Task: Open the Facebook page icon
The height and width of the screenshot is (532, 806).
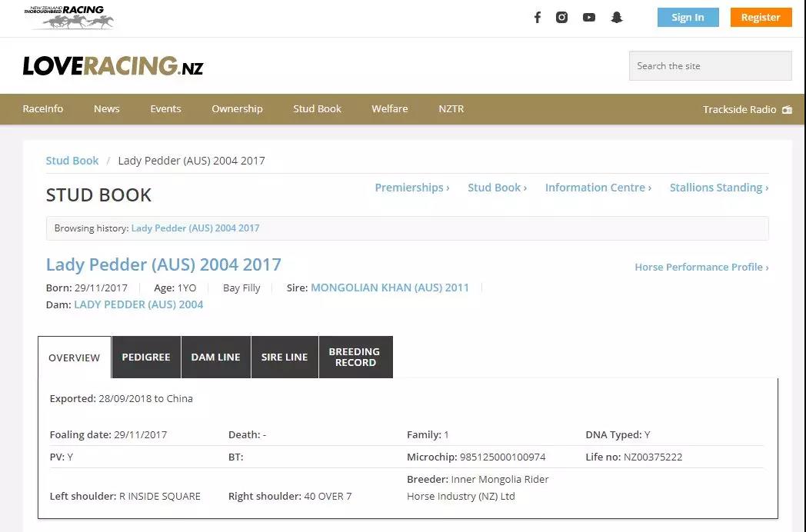Action: click(x=537, y=17)
